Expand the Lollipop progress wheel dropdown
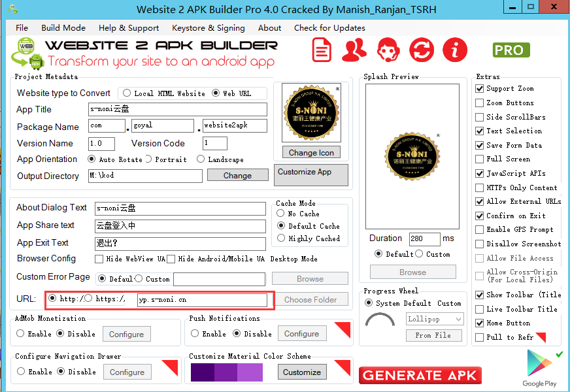 pyautogui.click(x=435, y=319)
